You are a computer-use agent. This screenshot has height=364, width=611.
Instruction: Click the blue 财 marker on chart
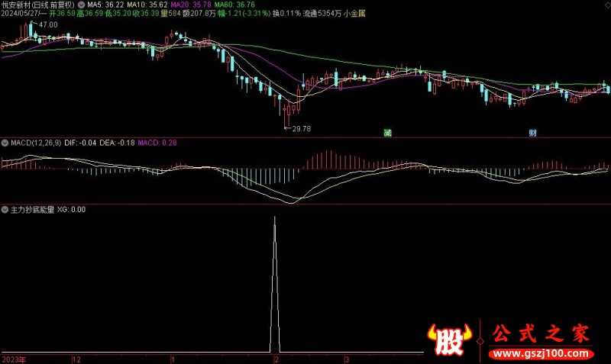[x=532, y=133]
